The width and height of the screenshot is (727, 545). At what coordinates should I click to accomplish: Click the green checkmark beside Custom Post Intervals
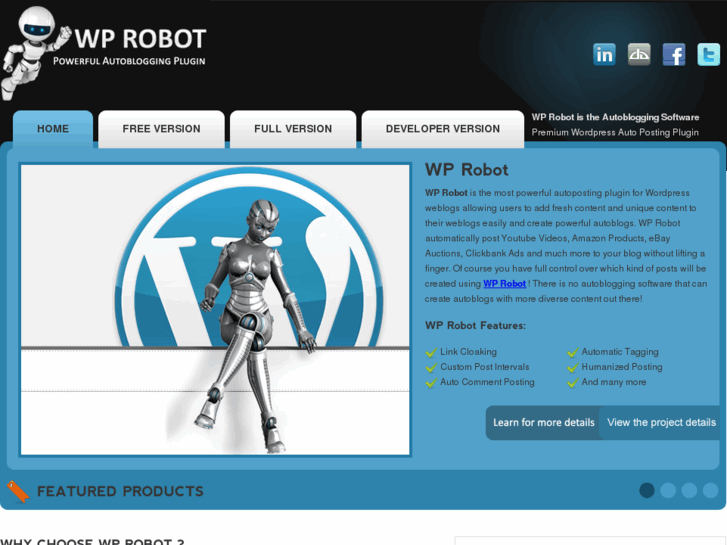click(x=431, y=368)
